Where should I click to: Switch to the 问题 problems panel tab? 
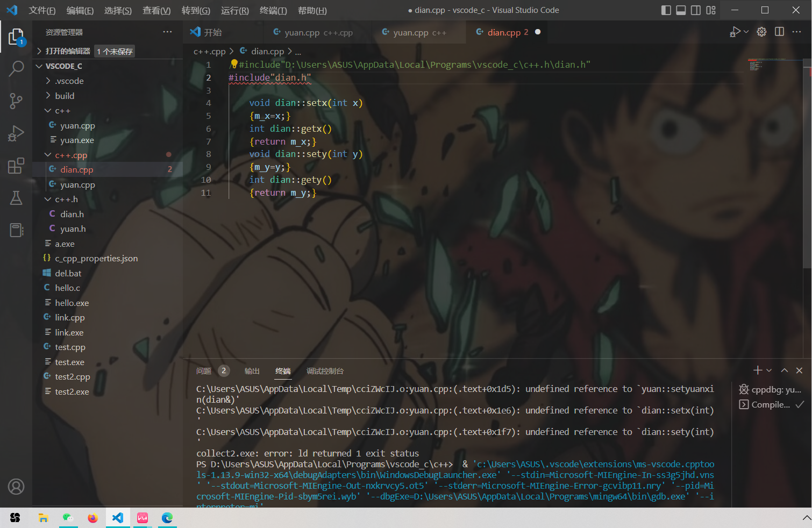(204, 371)
